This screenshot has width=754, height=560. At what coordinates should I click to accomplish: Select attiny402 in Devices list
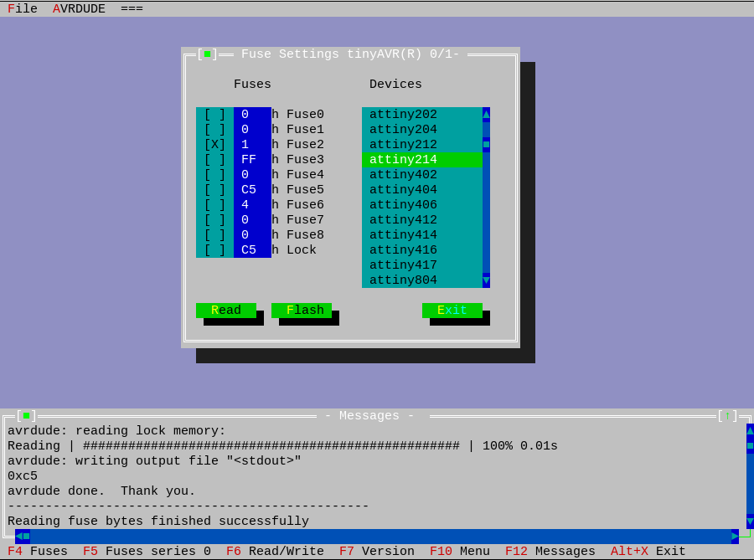(421, 174)
